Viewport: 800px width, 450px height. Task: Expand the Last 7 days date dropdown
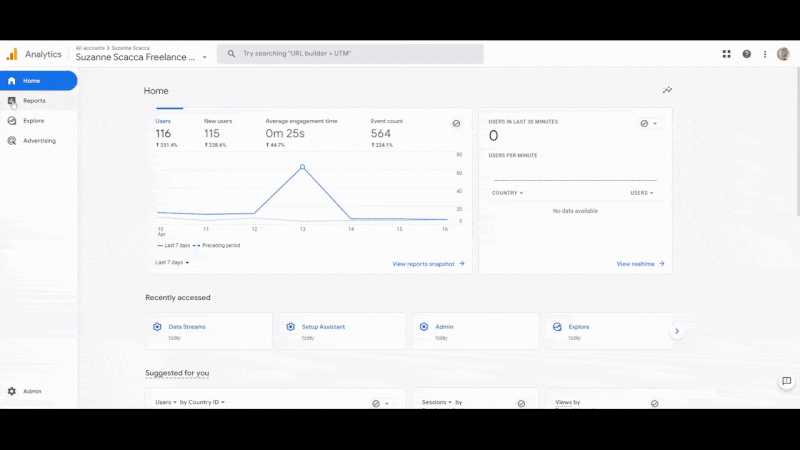click(x=172, y=262)
